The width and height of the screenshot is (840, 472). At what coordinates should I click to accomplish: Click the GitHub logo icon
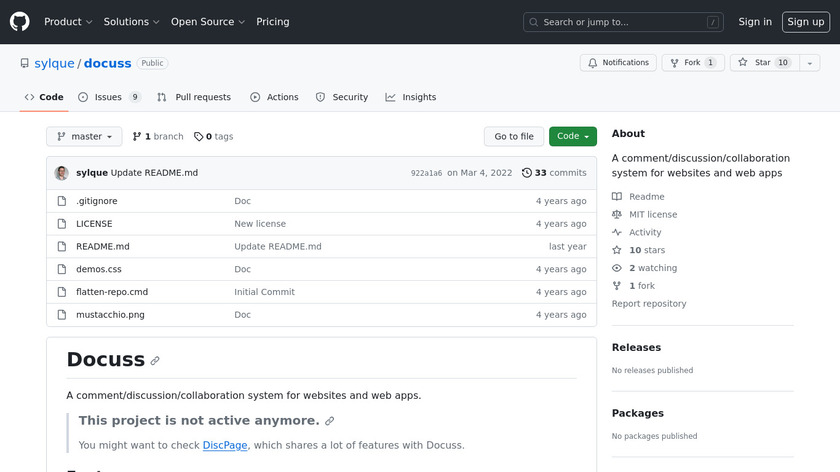pos(20,22)
